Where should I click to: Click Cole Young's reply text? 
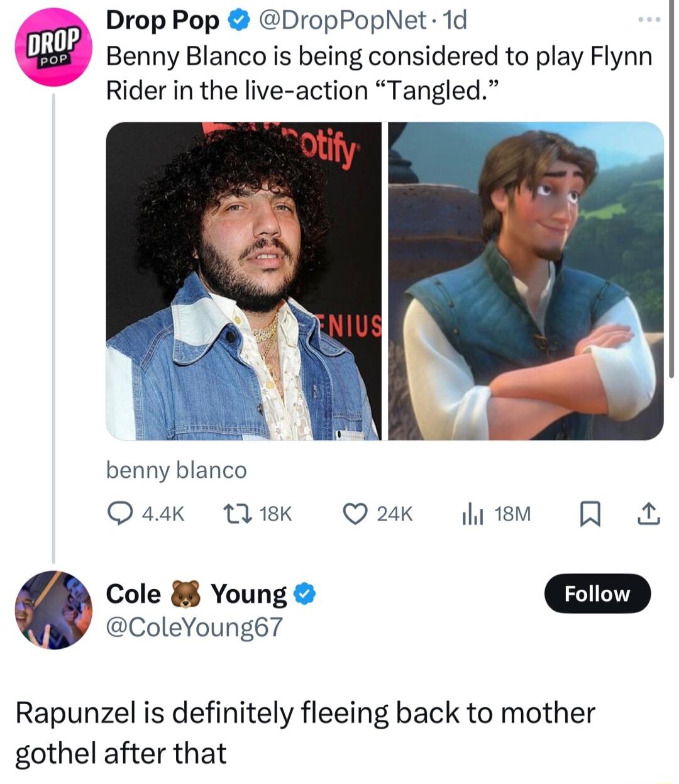(305, 733)
